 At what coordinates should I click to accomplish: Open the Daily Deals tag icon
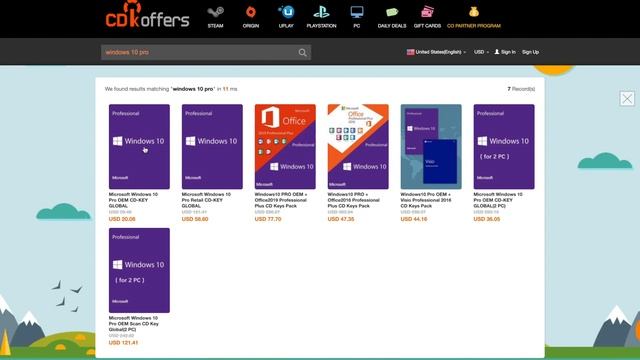point(392,12)
